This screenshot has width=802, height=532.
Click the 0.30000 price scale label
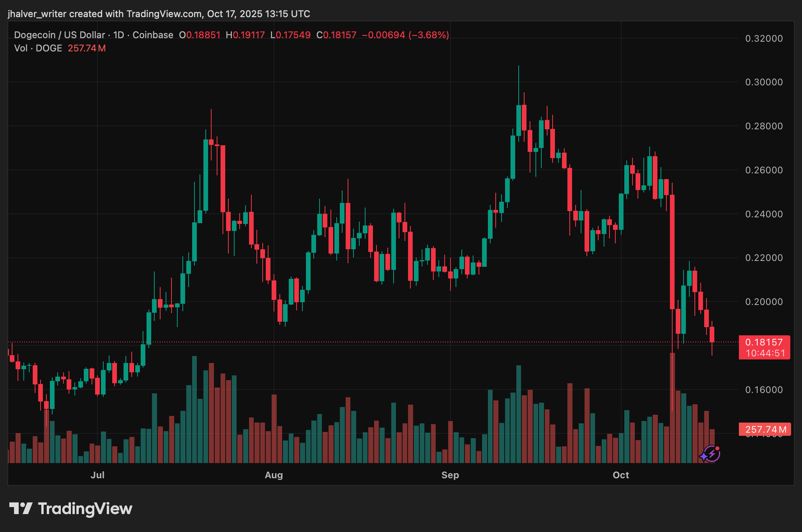(764, 82)
